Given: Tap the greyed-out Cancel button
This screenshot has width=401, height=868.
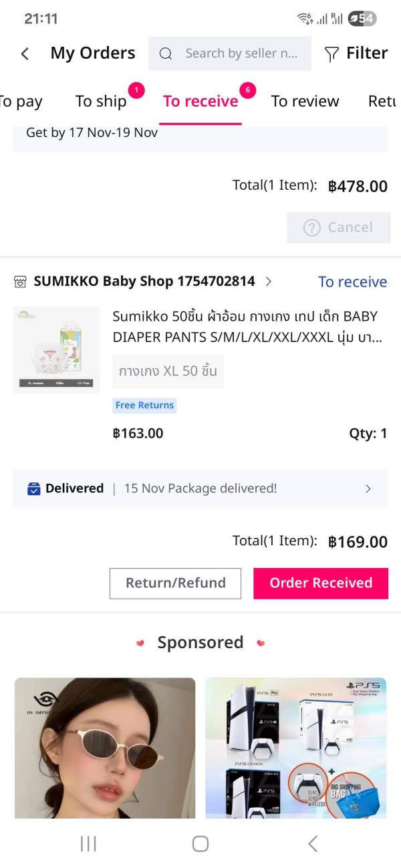Looking at the screenshot, I should [338, 227].
